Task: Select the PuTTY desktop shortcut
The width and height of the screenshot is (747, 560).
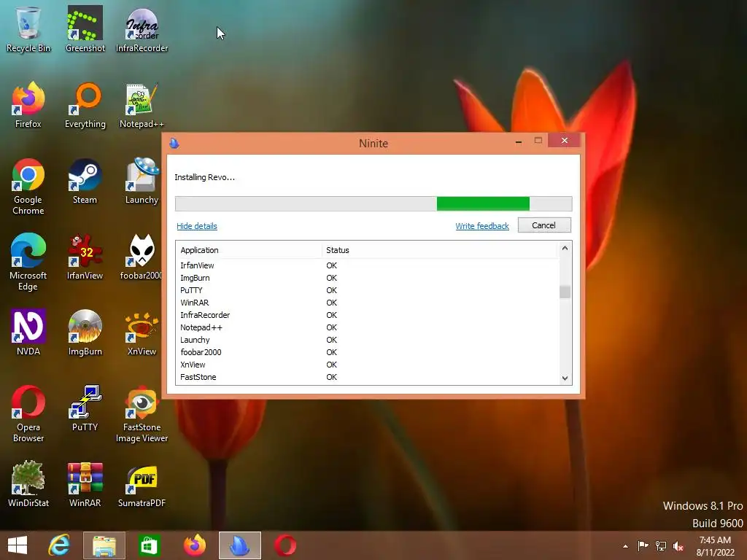Action: click(x=85, y=408)
